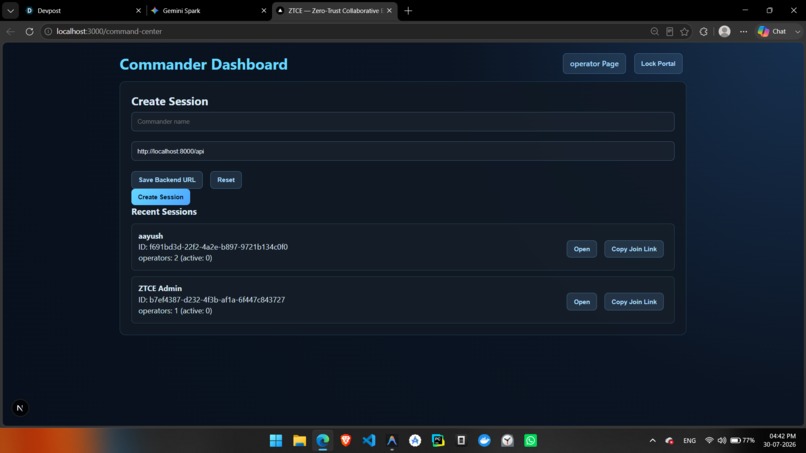Viewport: 806px width, 453px height.
Task: Show hidden system tray icons
Action: tap(652, 441)
